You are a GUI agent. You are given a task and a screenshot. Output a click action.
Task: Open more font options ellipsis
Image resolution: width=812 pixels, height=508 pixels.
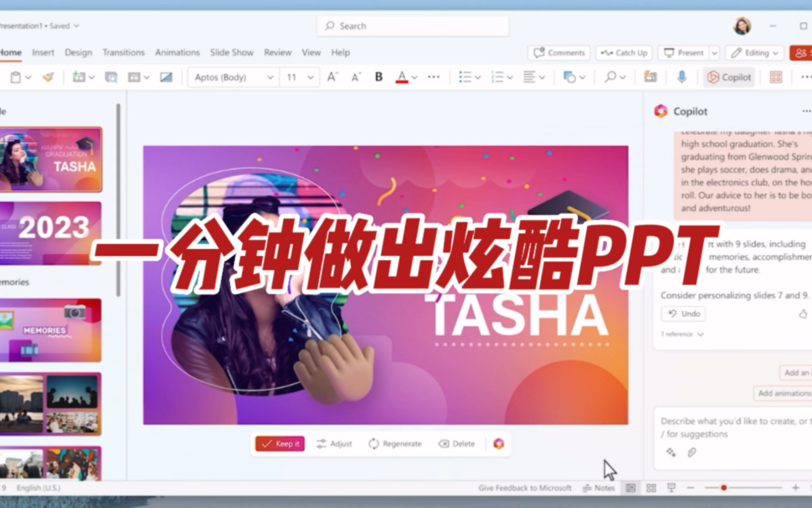tap(434, 77)
